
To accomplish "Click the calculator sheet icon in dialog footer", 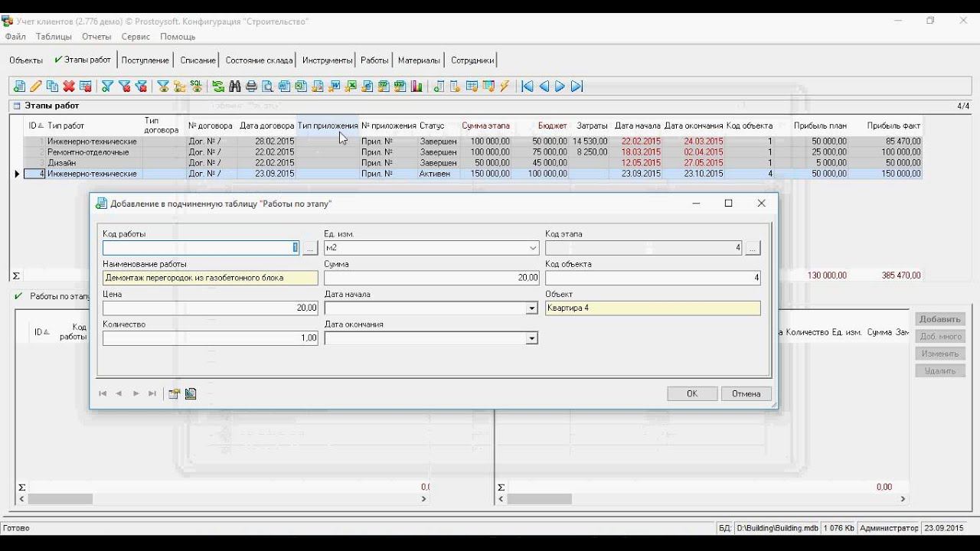I will pos(191,393).
